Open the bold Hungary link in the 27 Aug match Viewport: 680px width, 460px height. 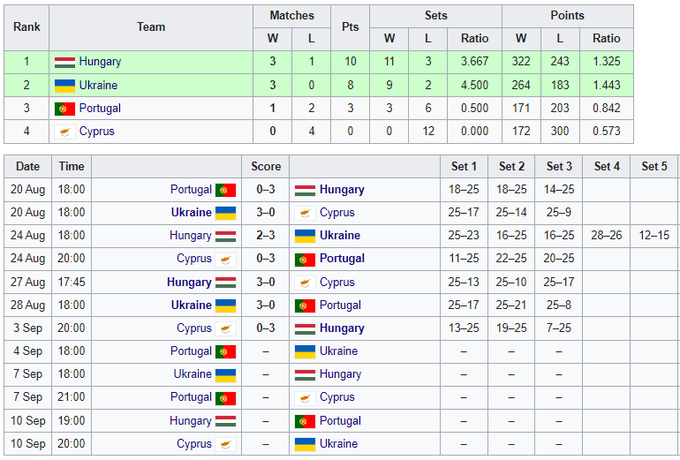tap(189, 282)
